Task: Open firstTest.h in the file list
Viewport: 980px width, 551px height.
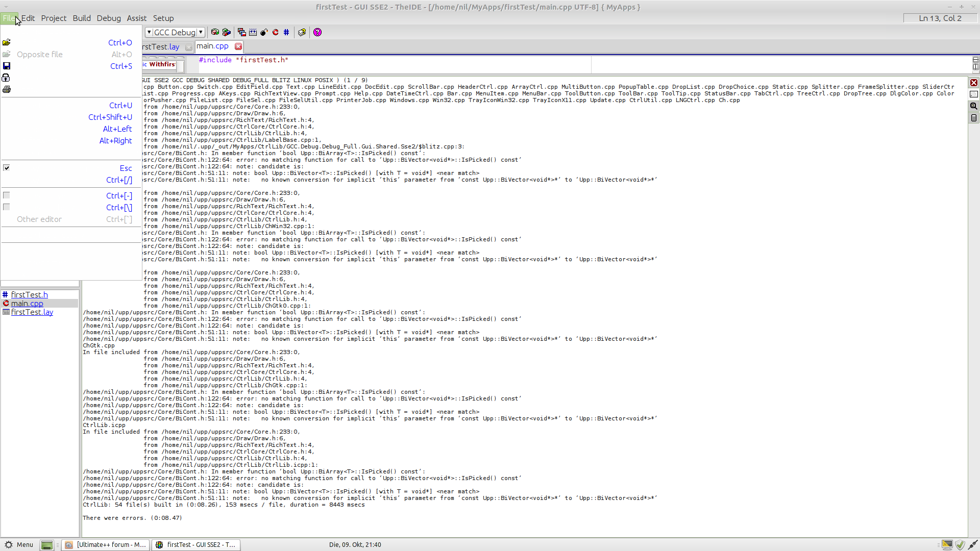Action: click(x=29, y=295)
